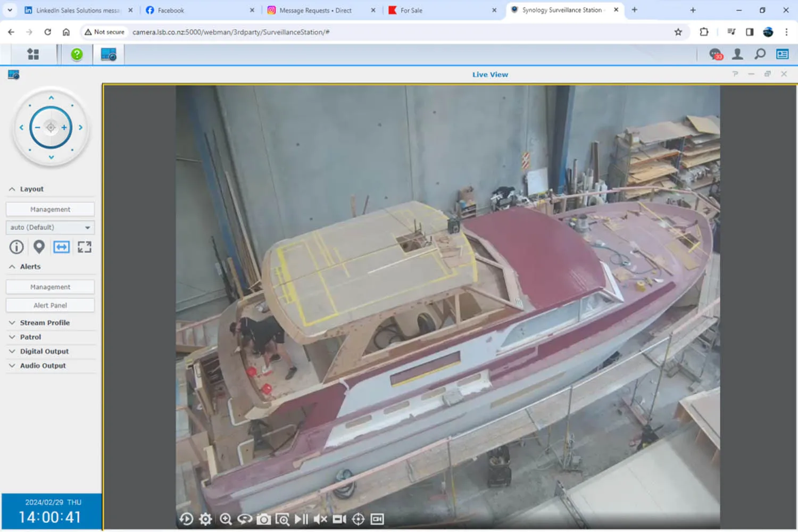798x532 pixels.
Task: Open the Synology main menu grid icon
Action: click(x=33, y=54)
